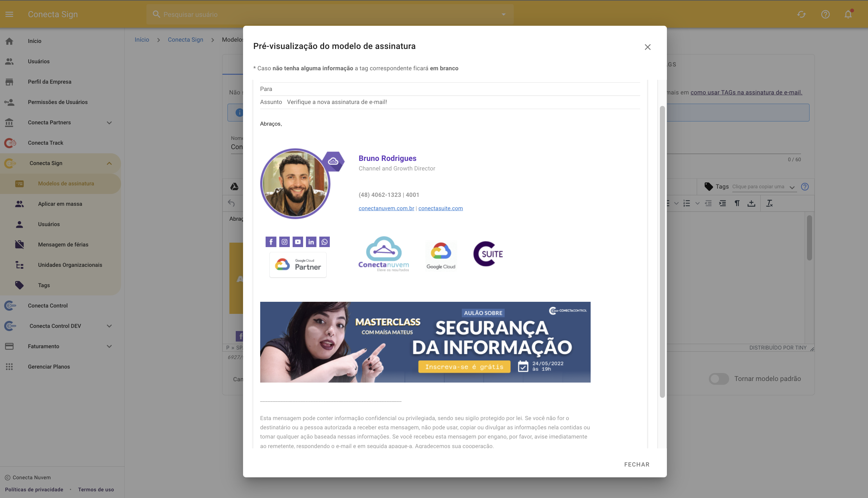The width and height of the screenshot is (868, 498).
Task: Expand the Conecta Partners menu
Action: tap(109, 122)
